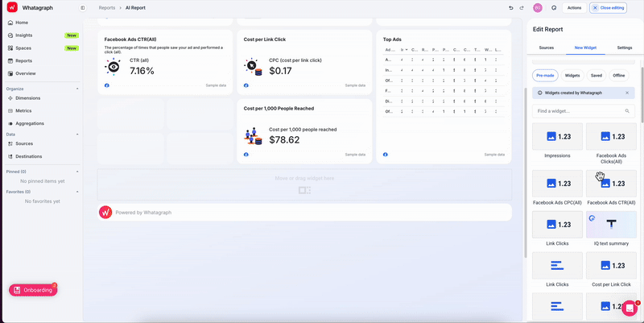Click the user avatar icon
The height and width of the screenshot is (323, 644).
click(x=538, y=7)
